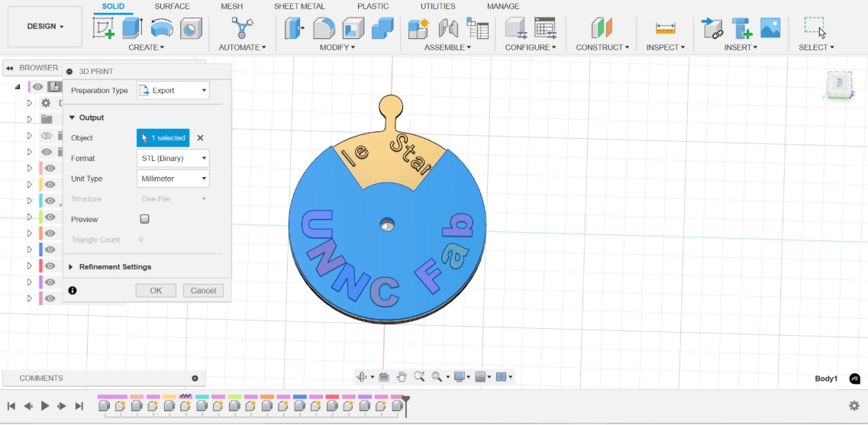Select the Fillet tool
This screenshot has width=868, height=425.
click(x=324, y=27)
